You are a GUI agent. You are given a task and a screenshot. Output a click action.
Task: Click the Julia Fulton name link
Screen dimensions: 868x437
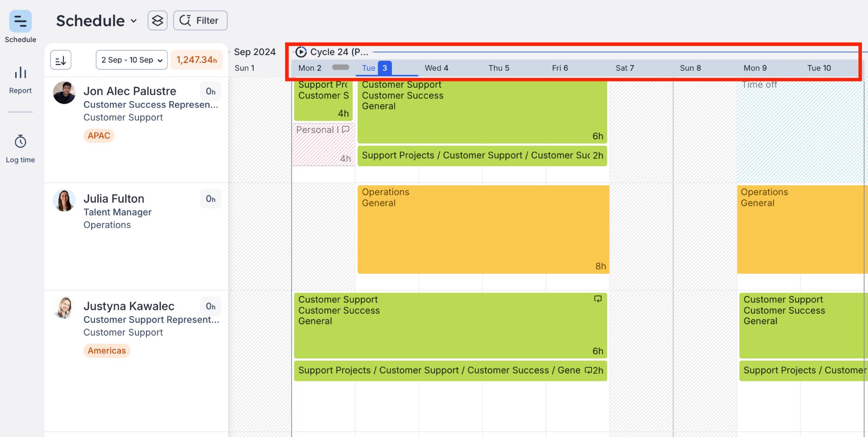[x=114, y=199]
